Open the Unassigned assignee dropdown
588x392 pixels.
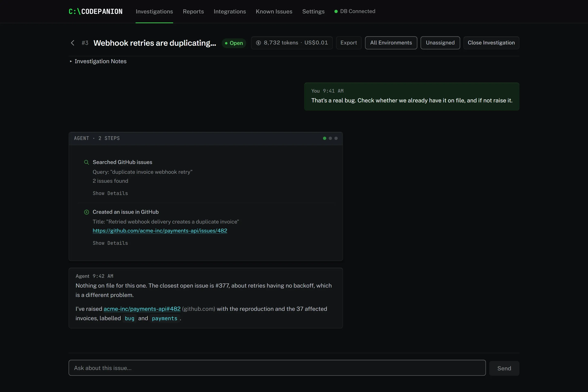[440, 43]
